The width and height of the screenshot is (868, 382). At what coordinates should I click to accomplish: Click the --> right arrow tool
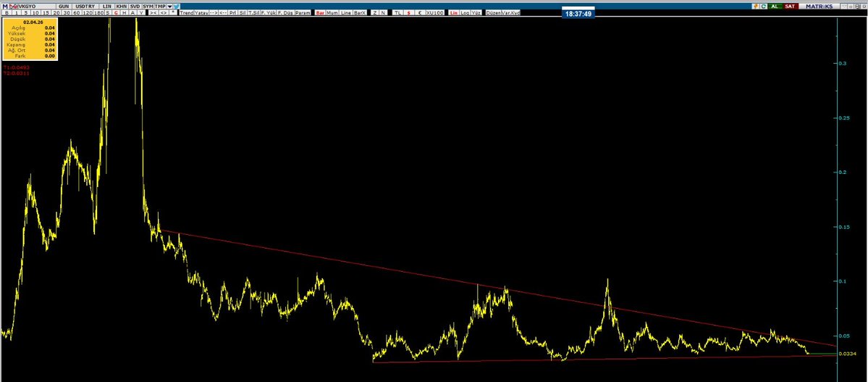tap(214, 12)
